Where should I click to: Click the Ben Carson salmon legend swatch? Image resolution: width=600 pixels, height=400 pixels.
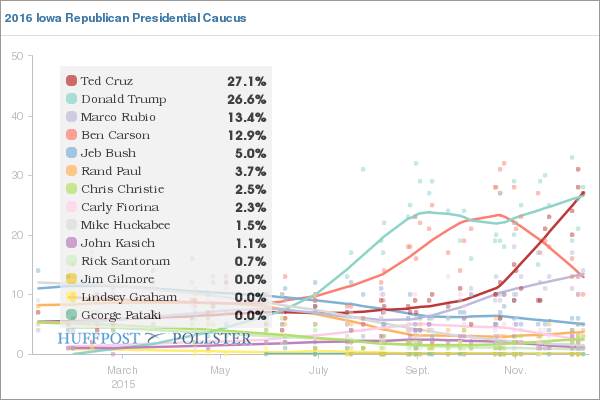[72, 134]
